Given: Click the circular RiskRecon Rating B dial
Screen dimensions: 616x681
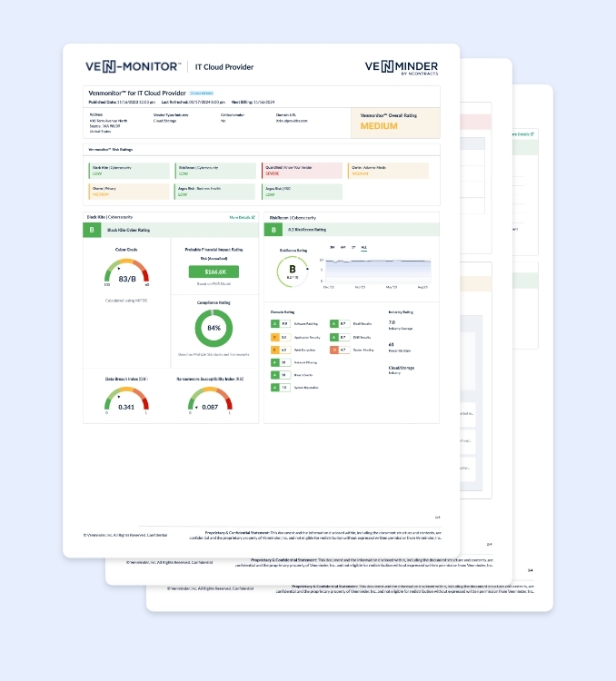Looking at the screenshot, I should point(293,270).
